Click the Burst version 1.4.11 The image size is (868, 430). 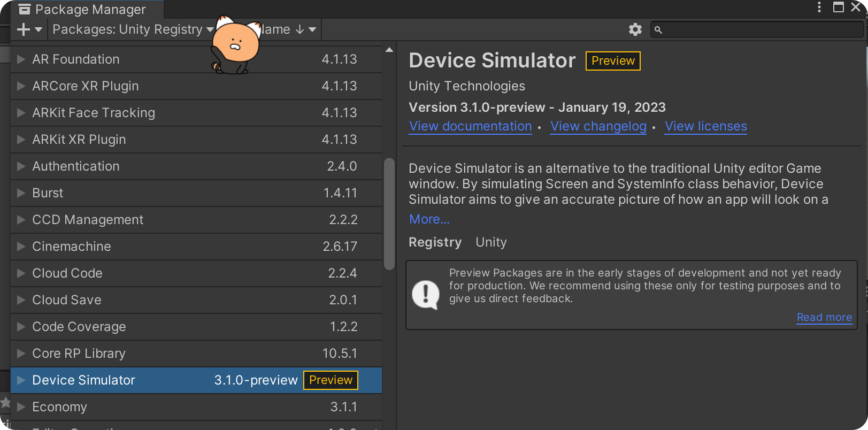(340, 193)
